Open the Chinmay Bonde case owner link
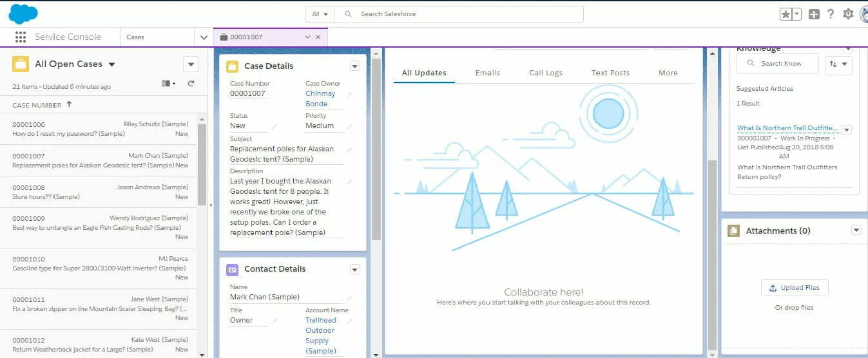 click(x=320, y=99)
